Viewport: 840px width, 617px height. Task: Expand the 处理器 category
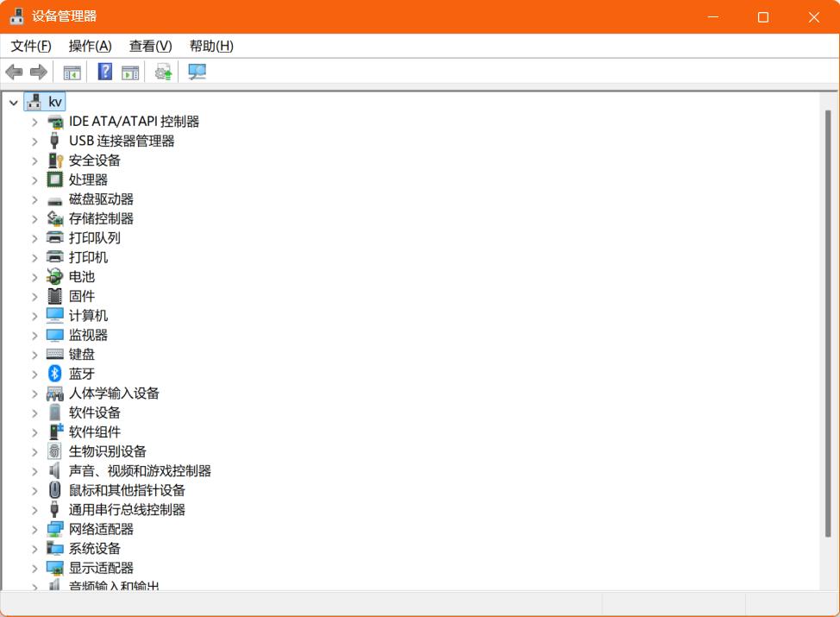click(x=34, y=180)
